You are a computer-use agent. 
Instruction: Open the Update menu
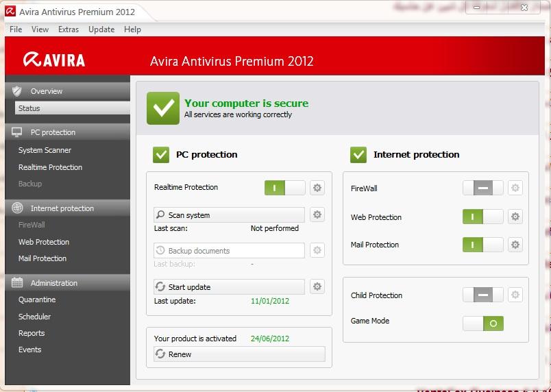(x=101, y=29)
